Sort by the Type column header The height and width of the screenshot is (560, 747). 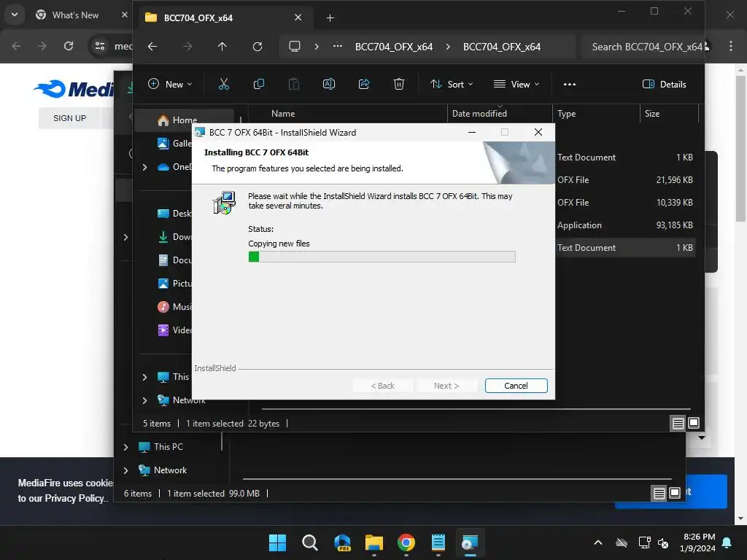point(566,113)
